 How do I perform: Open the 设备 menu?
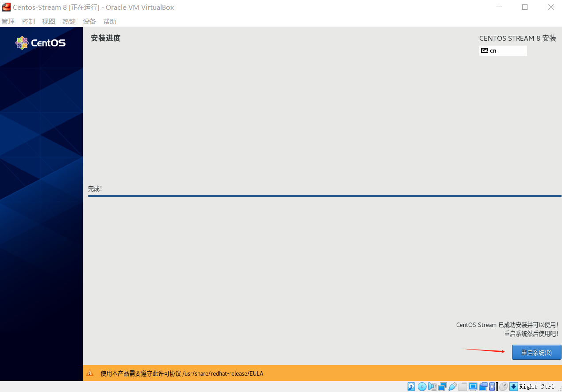tap(89, 21)
